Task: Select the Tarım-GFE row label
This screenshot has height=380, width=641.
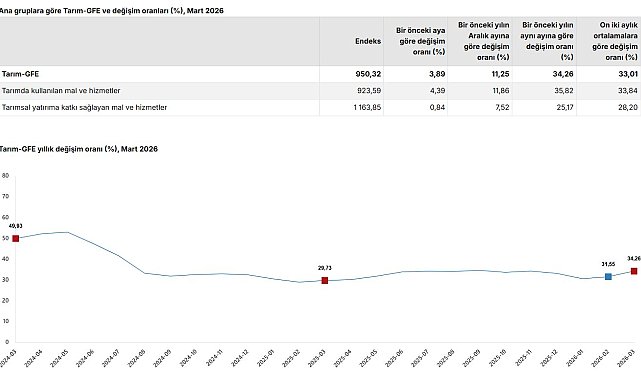Action: click(20, 74)
